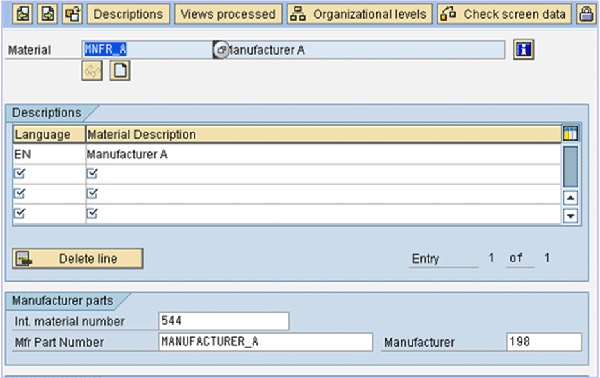Select the Descriptions group box title

coord(47,112)
